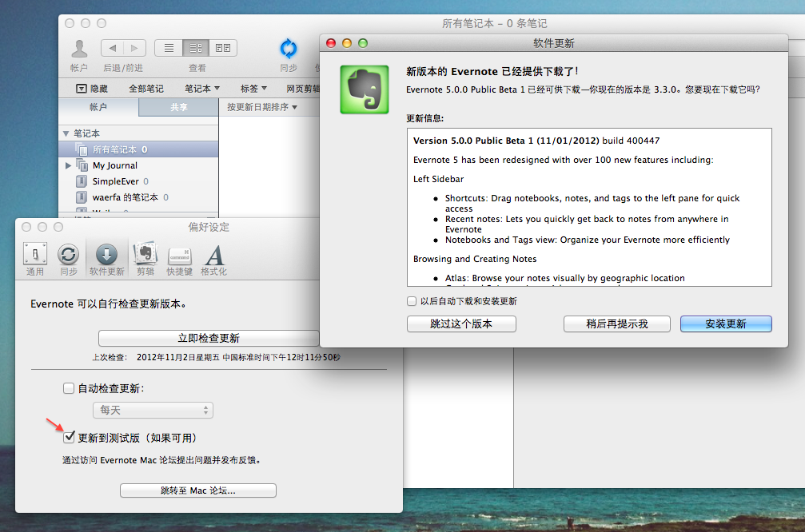Open the 同步 preferences icon
Image resolution: width=805 pixels, height=532 pixels.
(x=68, y=255)
